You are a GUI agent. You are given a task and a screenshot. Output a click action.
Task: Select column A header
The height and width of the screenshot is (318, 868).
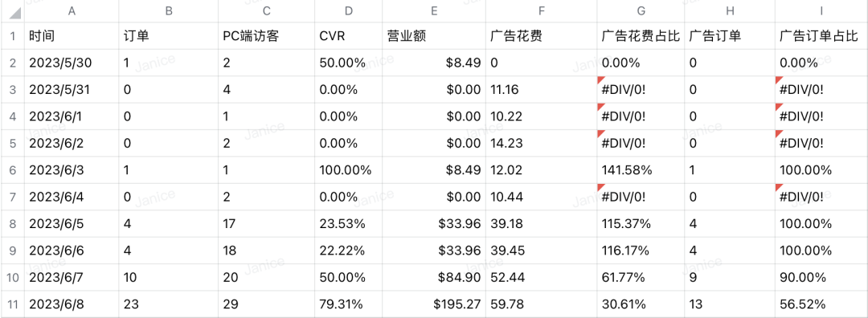(x=72, y=11)
